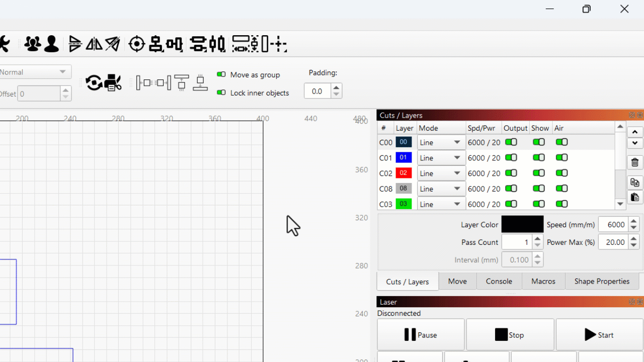Move the layer up with the up chevron

[635, 132]
